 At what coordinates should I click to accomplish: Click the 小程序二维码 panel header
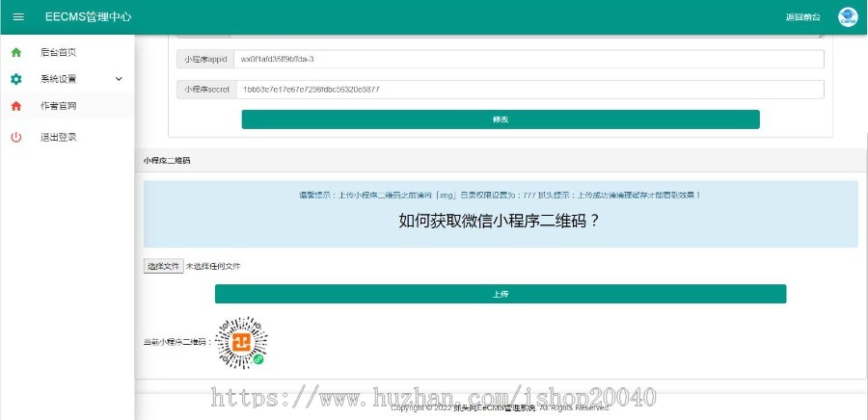(501, 161)
